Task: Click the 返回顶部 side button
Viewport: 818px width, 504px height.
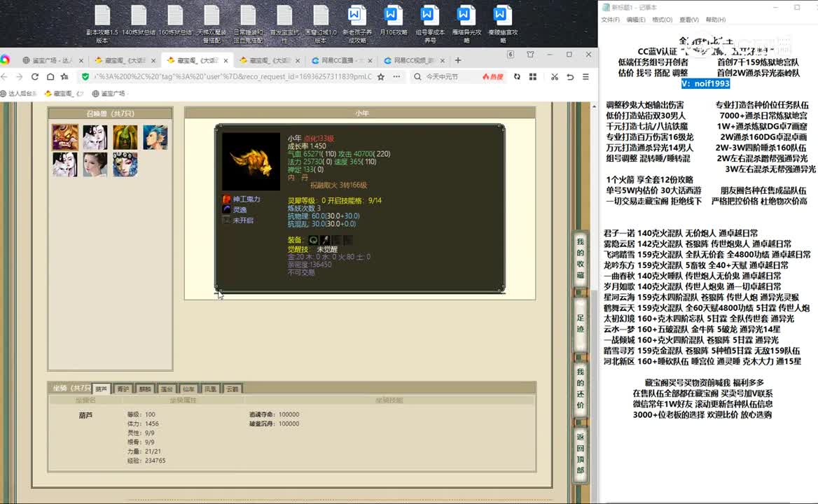Action: click(580, 453)
